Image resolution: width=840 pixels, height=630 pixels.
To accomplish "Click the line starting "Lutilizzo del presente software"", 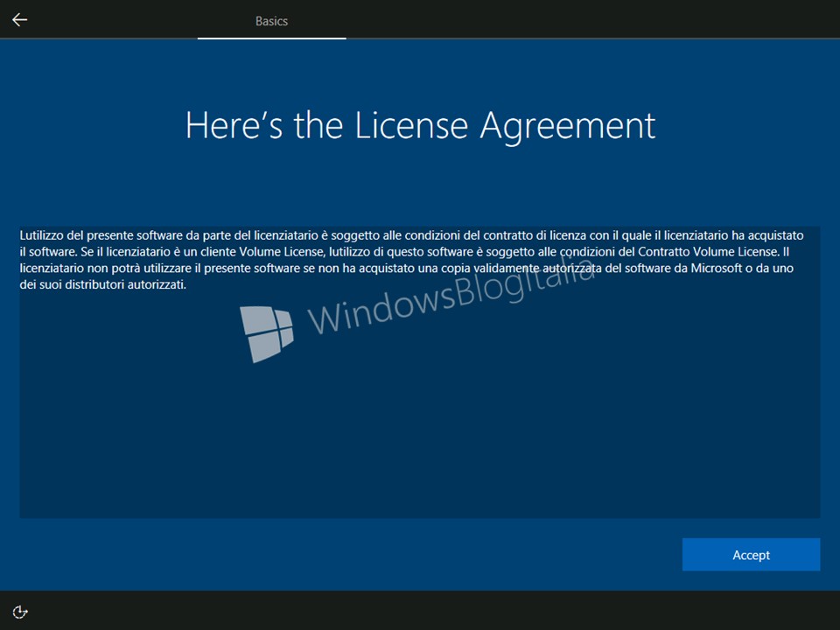I will tap(411, 235).
